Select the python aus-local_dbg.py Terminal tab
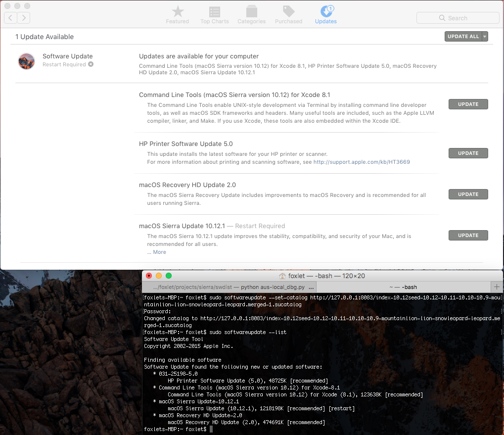This screenshot has width=504, height=435. (229, 287)
